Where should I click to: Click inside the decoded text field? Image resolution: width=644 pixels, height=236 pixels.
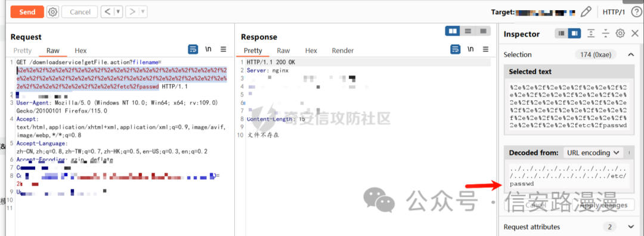pyautogui.click(x=569, y=176)
